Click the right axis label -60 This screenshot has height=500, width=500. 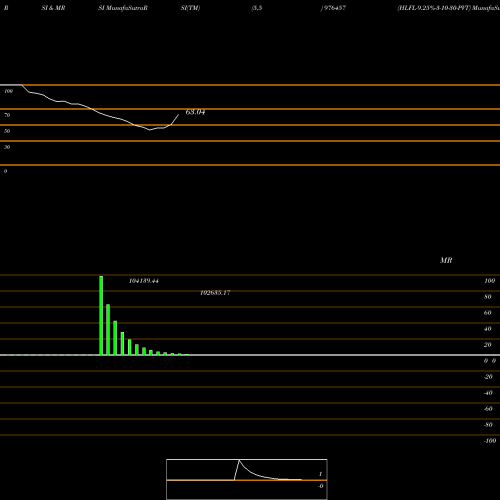coord(488,409)
